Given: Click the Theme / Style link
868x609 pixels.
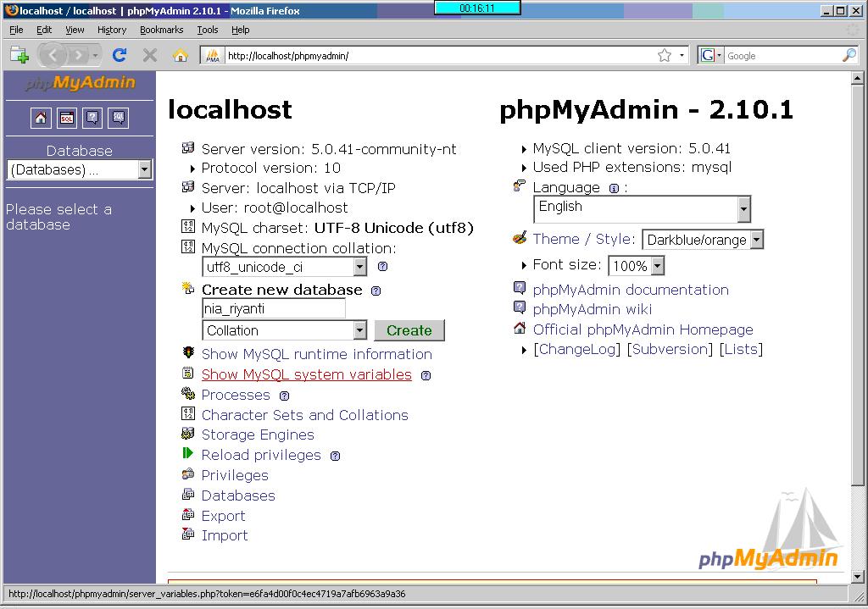Looking at the screenshot, I should point(583,239).
